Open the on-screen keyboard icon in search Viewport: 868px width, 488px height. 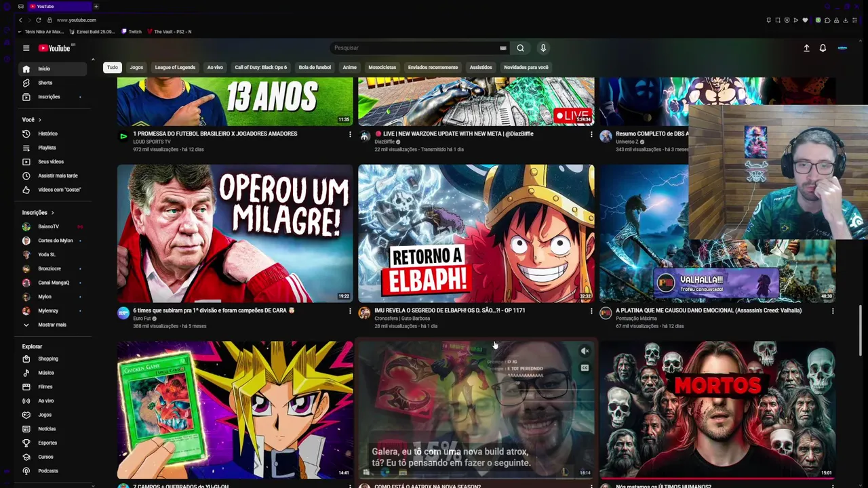click(502, 48)
